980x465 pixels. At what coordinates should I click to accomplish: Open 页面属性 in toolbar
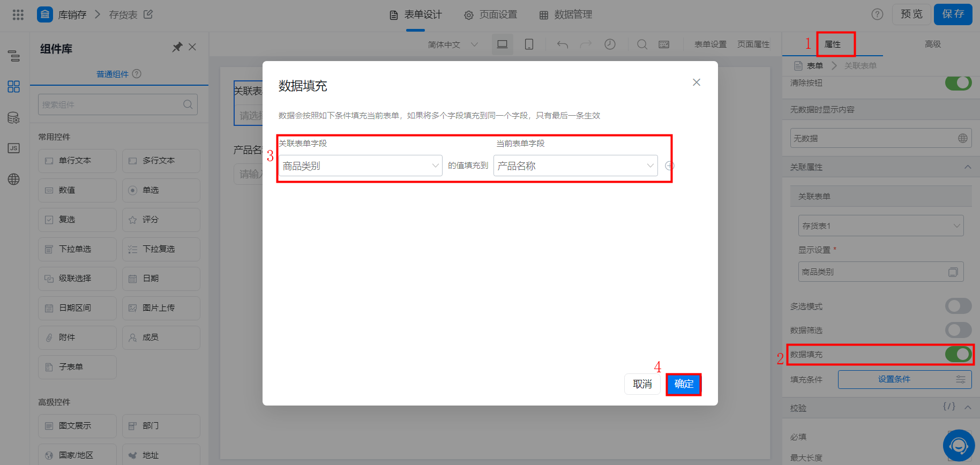pyautogui.click(x=753, y=44)
